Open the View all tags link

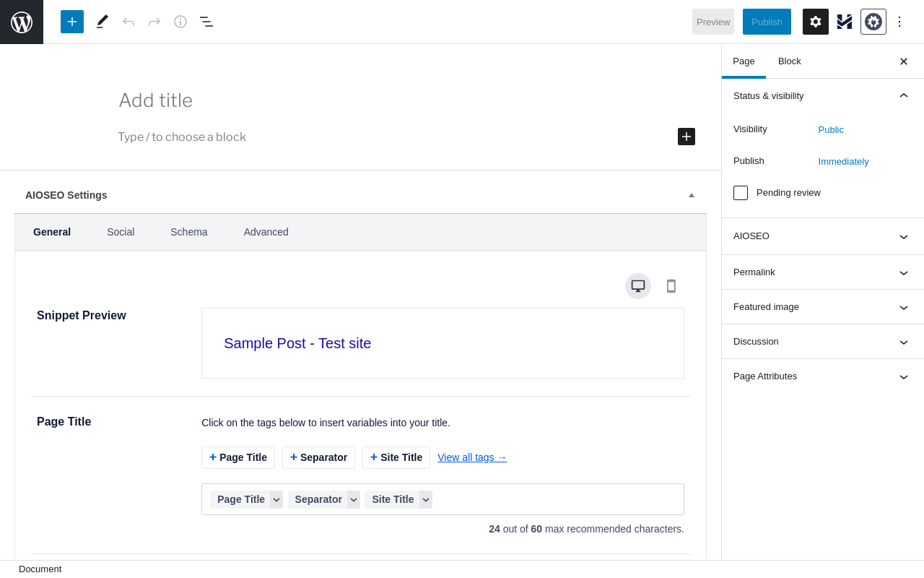point(472,457)
